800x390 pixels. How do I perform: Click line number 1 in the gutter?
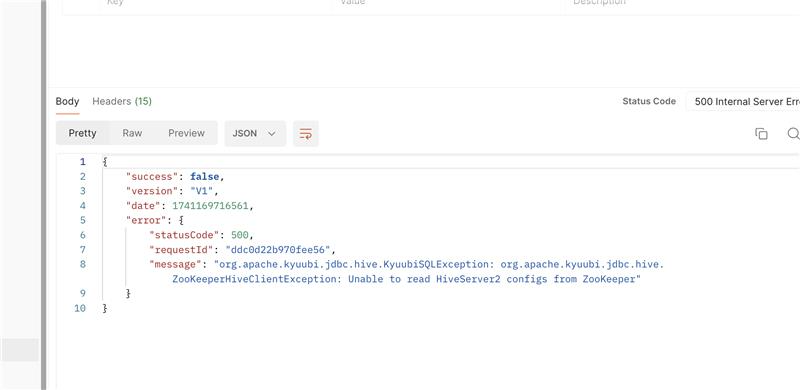click(83, 162)
